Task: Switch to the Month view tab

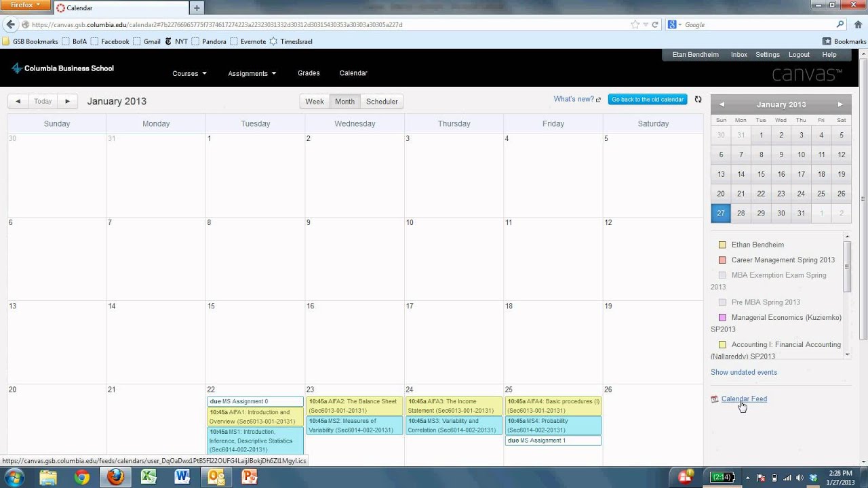Action: tap(344, 101)
